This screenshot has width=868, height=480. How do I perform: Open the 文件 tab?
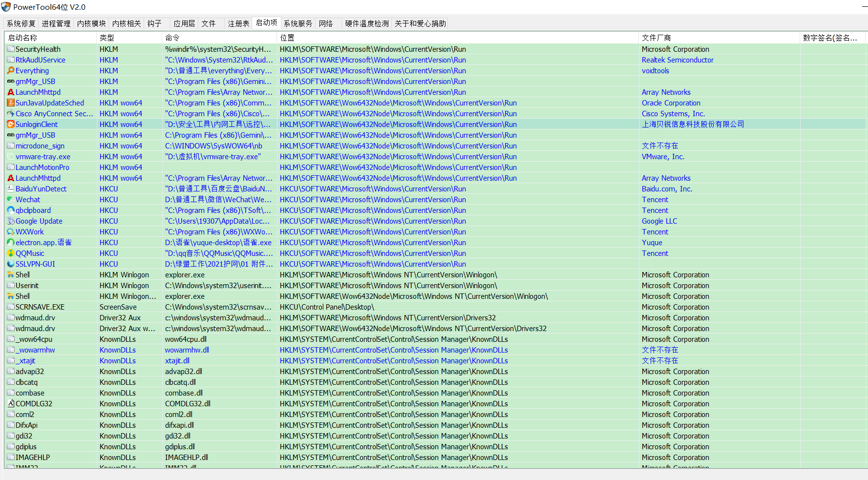(x=212, y=23)
